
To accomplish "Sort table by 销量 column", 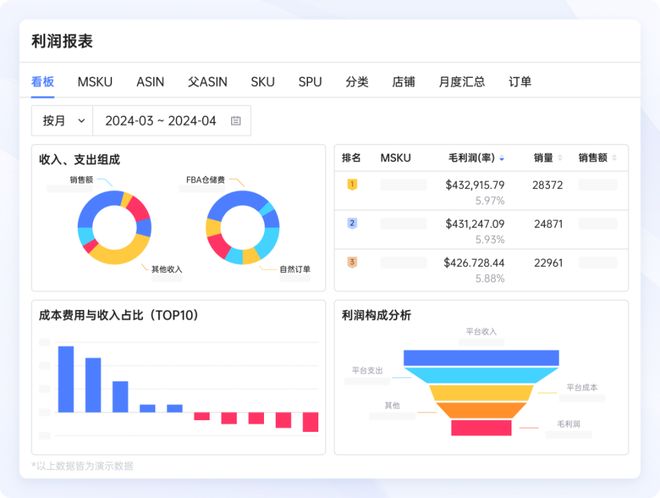I will 560,158.
